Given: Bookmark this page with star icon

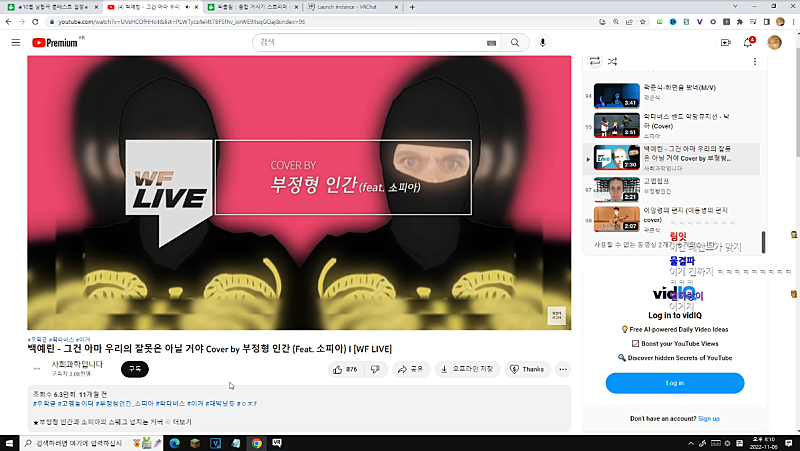Looking at the screenshot, I should (x=643, y=22).
